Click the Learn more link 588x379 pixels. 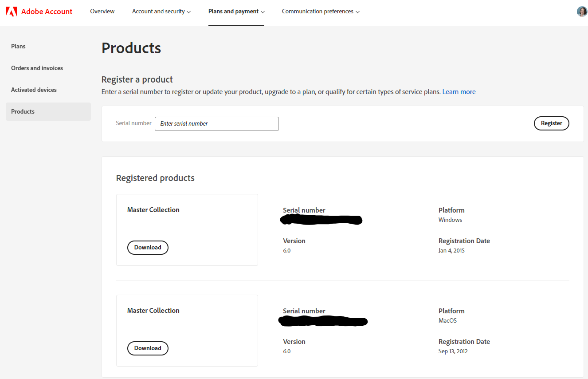tap(459, 92)
